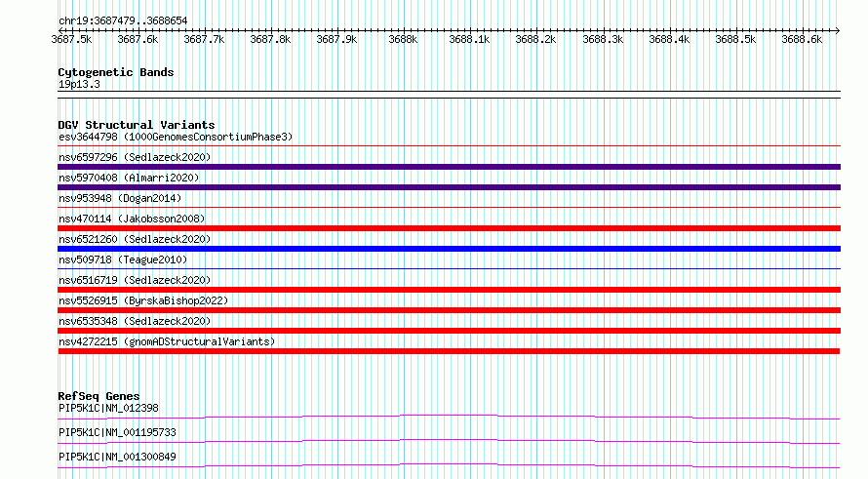Click the 3688.1k ruler tick label
This screenshot has height=479, width=868.
point(469,39)
